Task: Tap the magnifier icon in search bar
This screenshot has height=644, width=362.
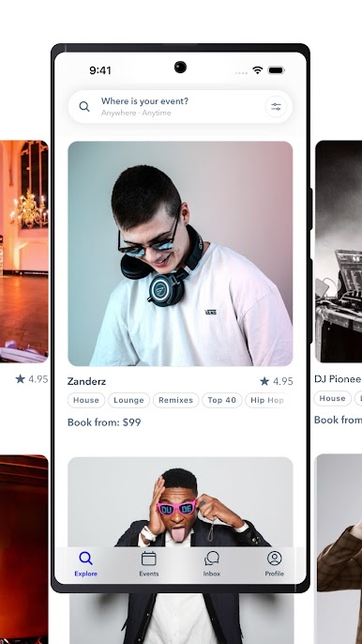Action: pos(84,107)
